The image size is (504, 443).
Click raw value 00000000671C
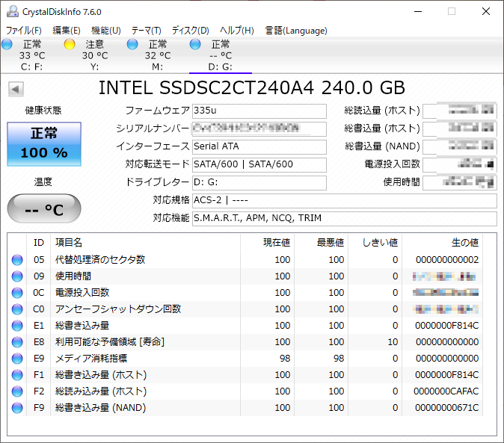click(x=446, y=408)
